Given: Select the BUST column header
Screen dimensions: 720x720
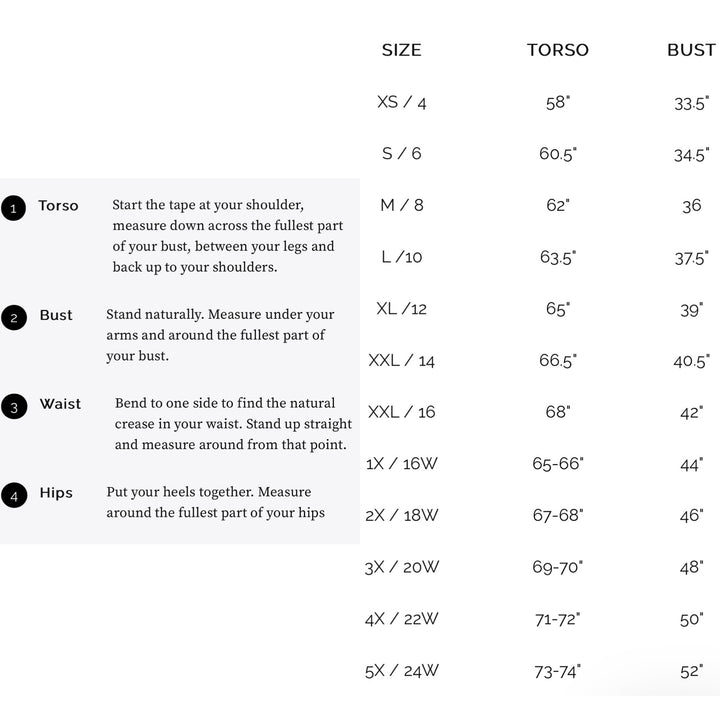Looking at the screenshot, I should point(691,50).
